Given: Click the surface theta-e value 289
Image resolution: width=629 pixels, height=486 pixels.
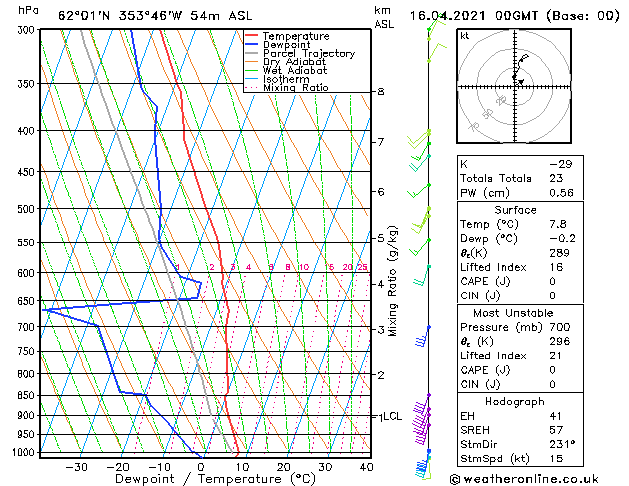Looking at the screenshot, I should pyautogui.click(x=559, y=253).
